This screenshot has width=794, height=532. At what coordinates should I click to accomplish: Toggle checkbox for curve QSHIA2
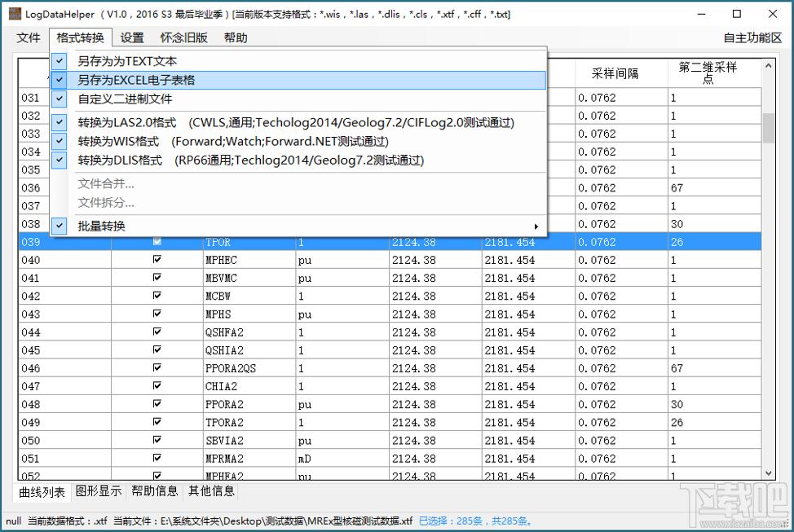(157, 350)
